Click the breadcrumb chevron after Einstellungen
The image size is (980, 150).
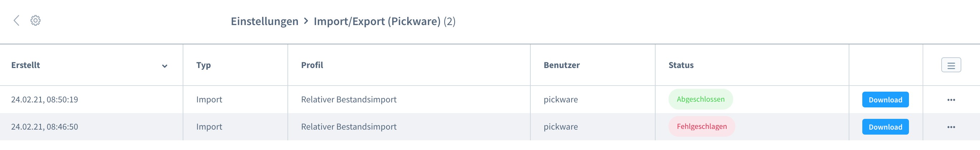(306, 21)
